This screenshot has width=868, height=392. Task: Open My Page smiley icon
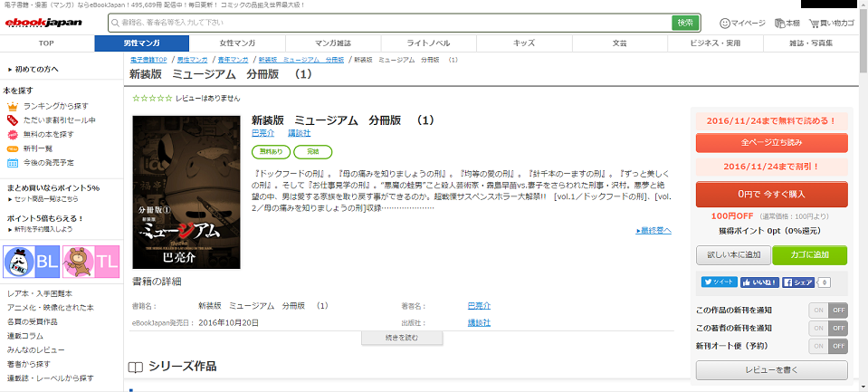click(x=725, y=24)
